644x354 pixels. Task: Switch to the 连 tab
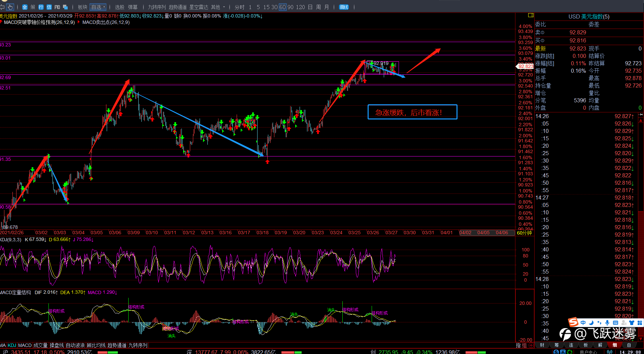pyautogui.click(x=571, y=345)
